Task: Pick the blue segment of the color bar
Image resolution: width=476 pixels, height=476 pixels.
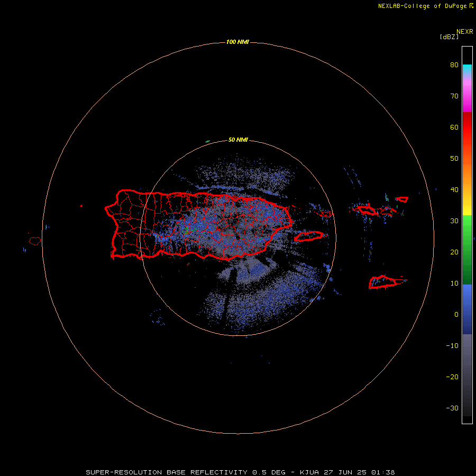Action: [x=467, y=309]
